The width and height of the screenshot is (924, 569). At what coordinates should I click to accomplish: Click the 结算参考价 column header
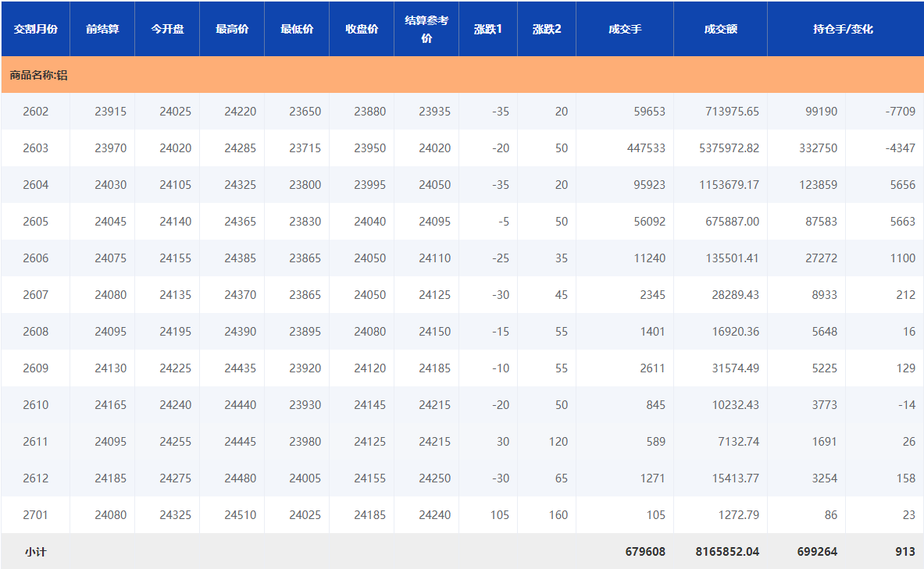tap(426, 29)
